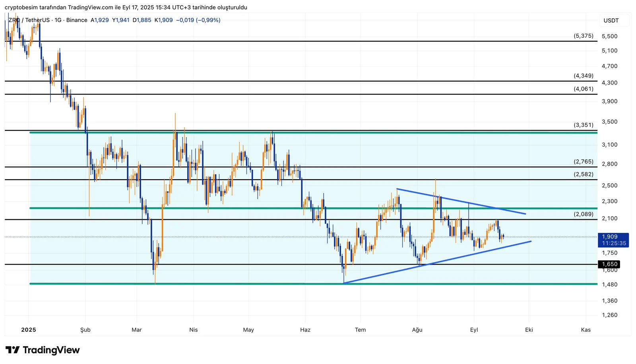Click the Şub month marker on time axis
This screenshot has width=636, height=364.
(x=85, y=330)
